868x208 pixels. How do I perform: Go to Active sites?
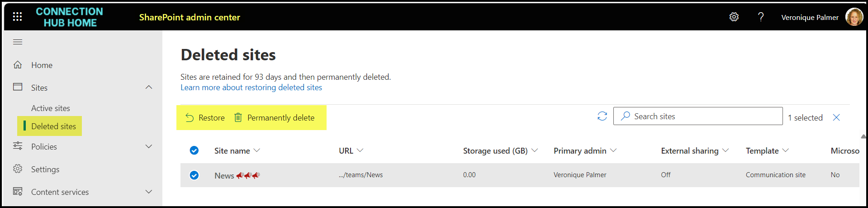pyautogui.click(x=51, y=108)
